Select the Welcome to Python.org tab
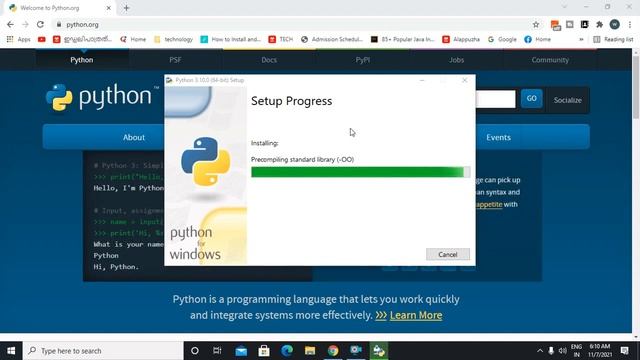 60,8
